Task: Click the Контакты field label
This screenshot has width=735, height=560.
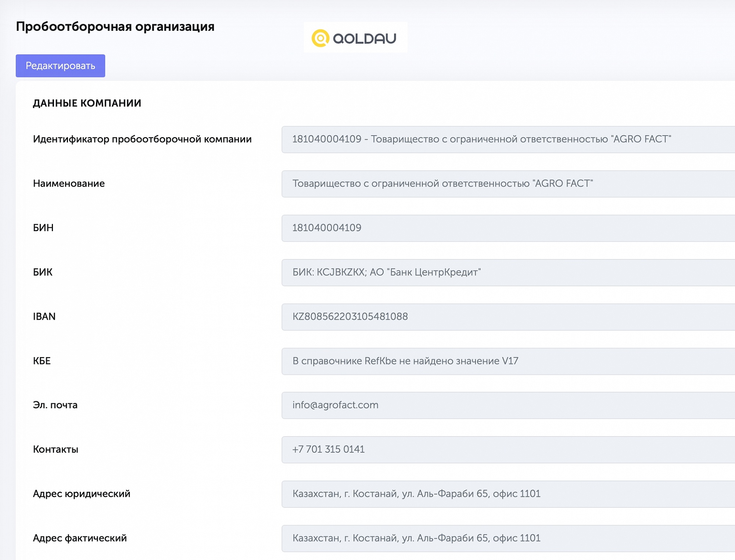Action: point(55,450)
